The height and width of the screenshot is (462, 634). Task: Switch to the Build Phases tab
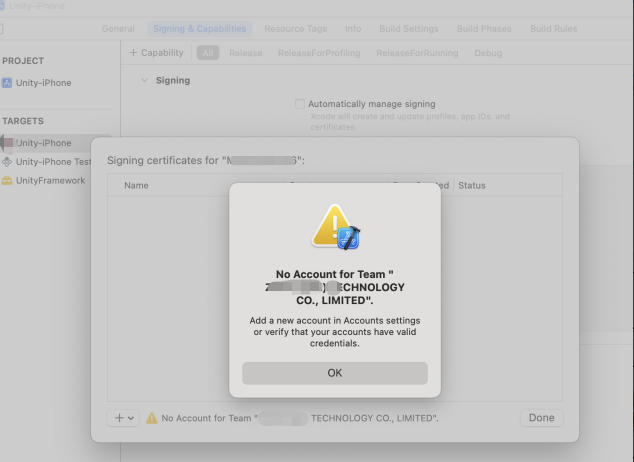point(484,29)
